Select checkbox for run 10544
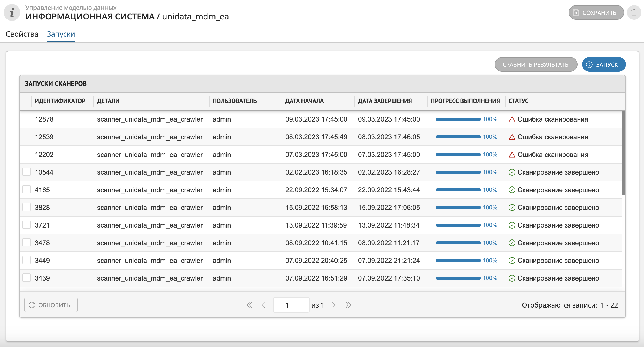This screenshot has height=347, width=644. (26, 172)
